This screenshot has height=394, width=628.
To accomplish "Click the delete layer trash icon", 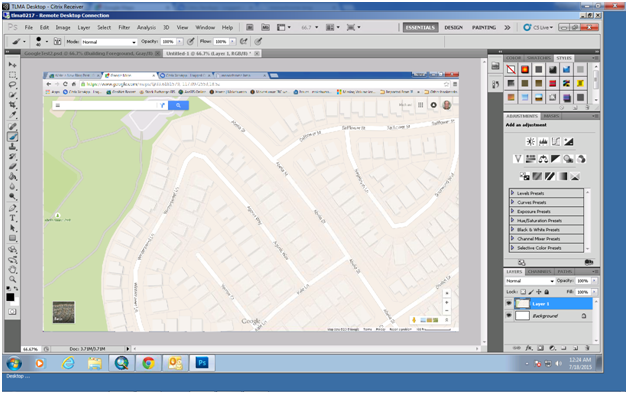I will pyautogui.click(x=587, y=348).
